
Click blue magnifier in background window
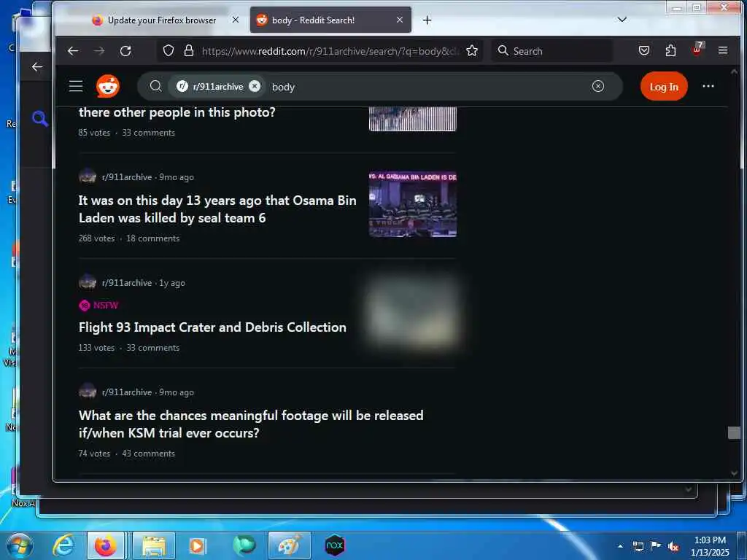click(x=39, y=118)
